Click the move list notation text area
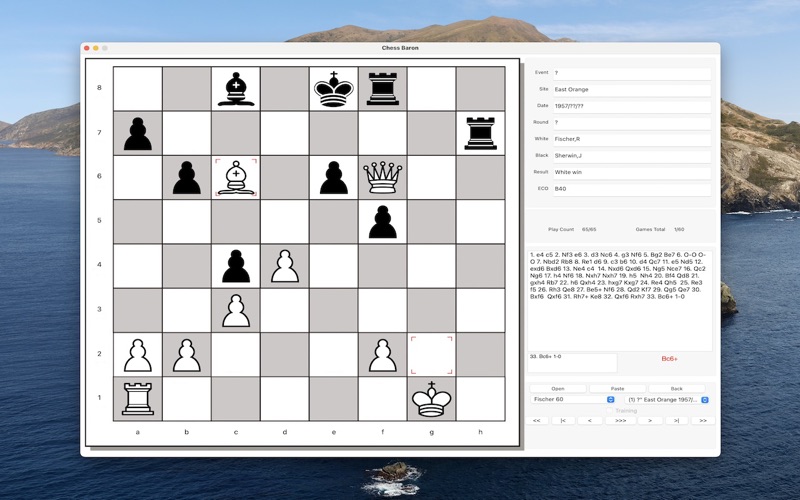 620,301
